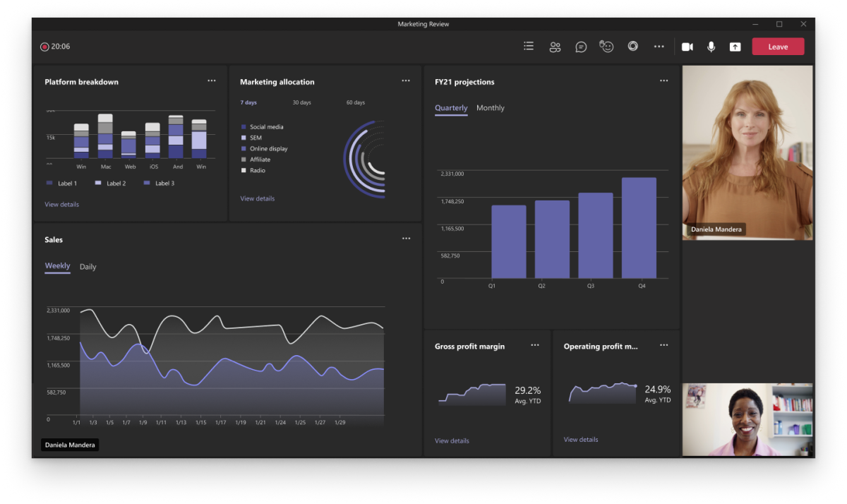Click the share content icon
The width and height of the screenshot is (847, 504).
pos(735,47)
